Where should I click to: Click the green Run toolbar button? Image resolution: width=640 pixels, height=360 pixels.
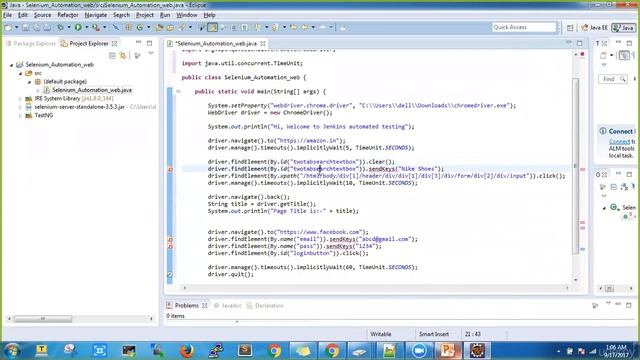click(x=78, y=27)
